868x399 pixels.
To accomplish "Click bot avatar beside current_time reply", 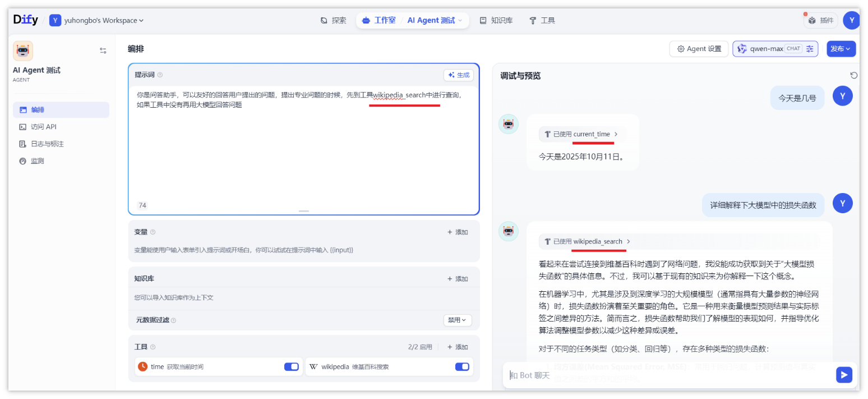I will tap(509, 124).
